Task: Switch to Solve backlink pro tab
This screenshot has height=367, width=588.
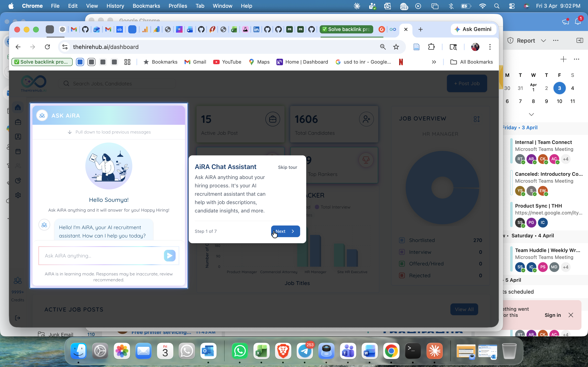Action: coord(346,29)
